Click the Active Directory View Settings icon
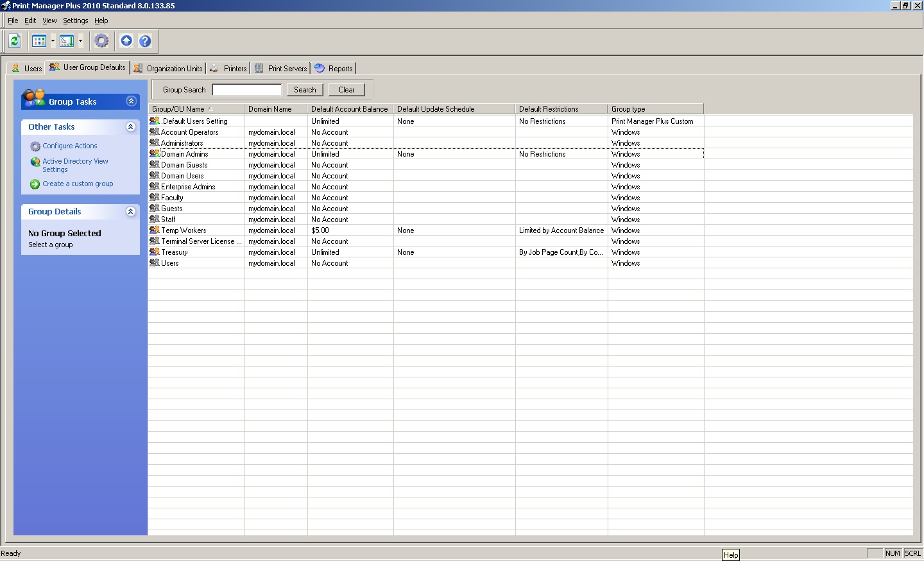This screenshot has width=924, height=561. coord(35,162)
